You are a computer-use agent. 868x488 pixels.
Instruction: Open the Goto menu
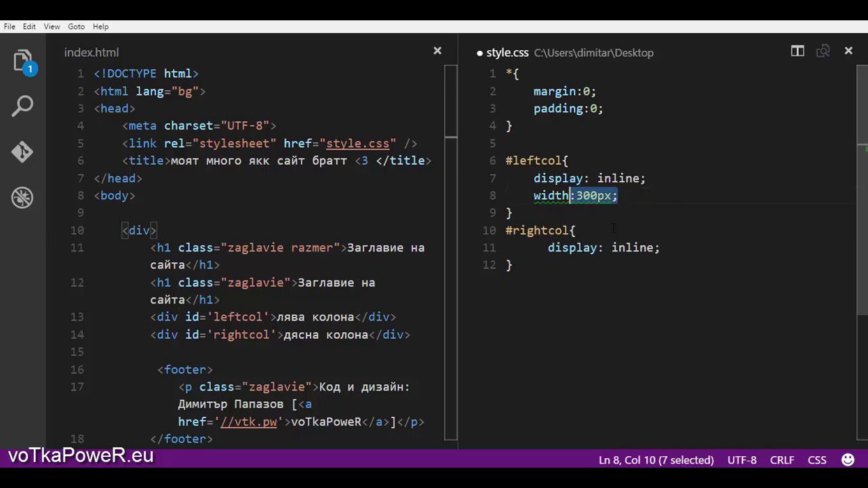[x=77, y=26]
